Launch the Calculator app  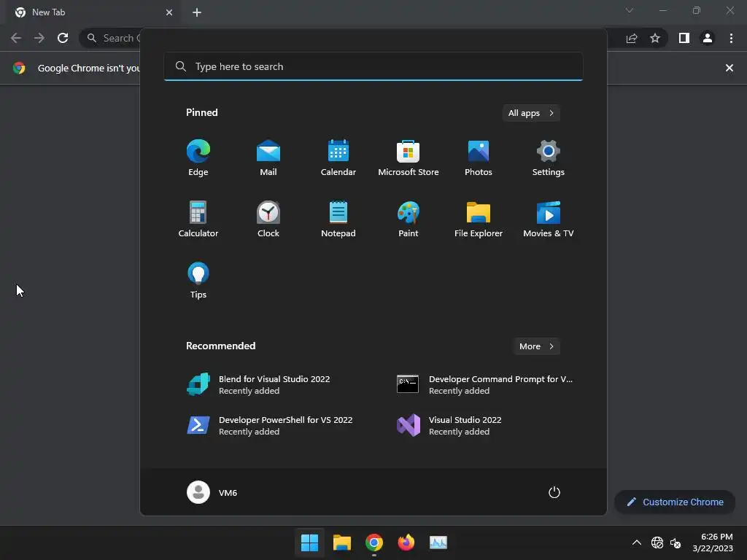[198, 219]
